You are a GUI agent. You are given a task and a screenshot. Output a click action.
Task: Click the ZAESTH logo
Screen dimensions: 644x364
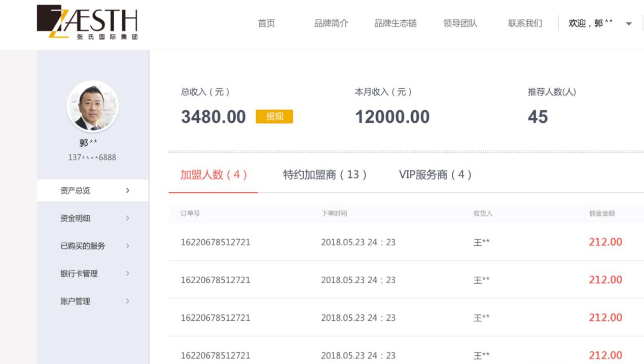pyautogui.click(x=87, y=22)
